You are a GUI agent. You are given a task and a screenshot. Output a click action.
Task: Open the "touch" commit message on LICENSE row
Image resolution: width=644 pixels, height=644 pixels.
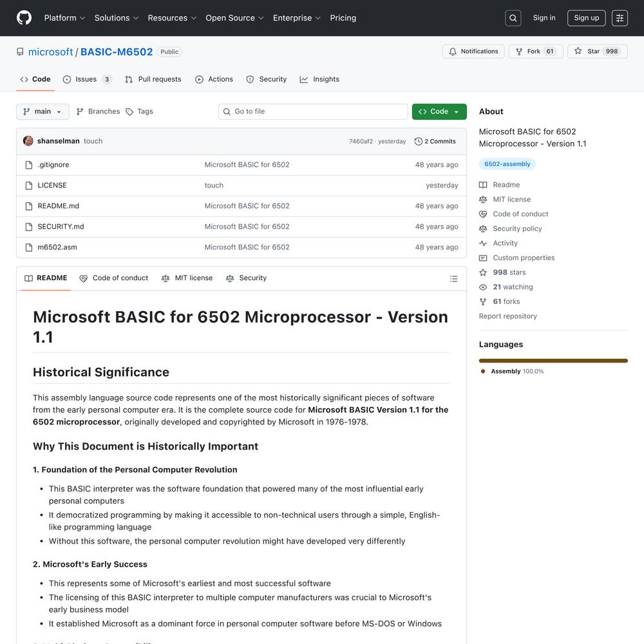(214, 185)
